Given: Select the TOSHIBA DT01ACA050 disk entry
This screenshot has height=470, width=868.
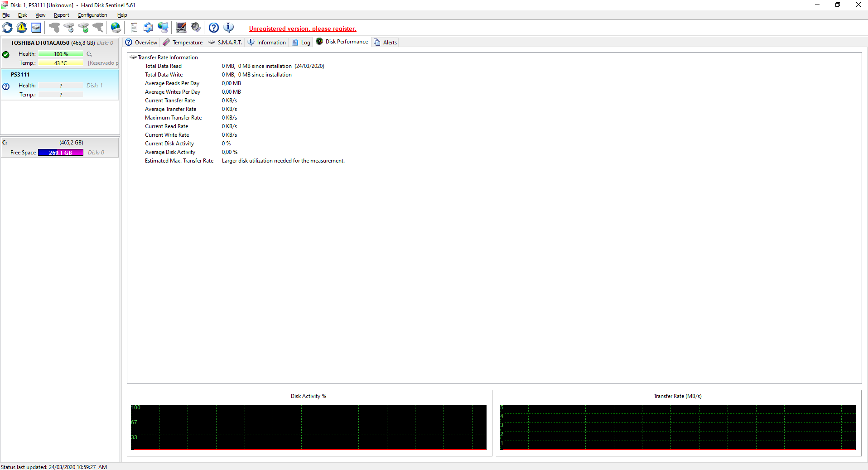Looking at the screenshot, I should tap(60, 53).
